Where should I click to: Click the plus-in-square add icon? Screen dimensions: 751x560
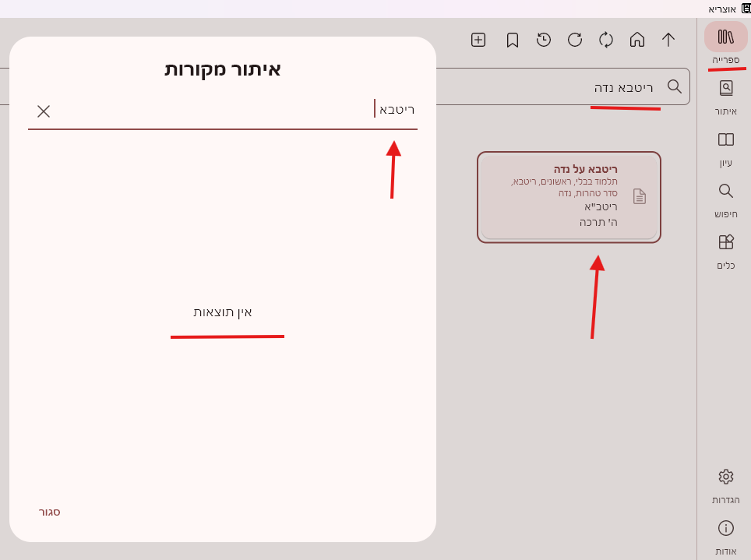(478, 40)
